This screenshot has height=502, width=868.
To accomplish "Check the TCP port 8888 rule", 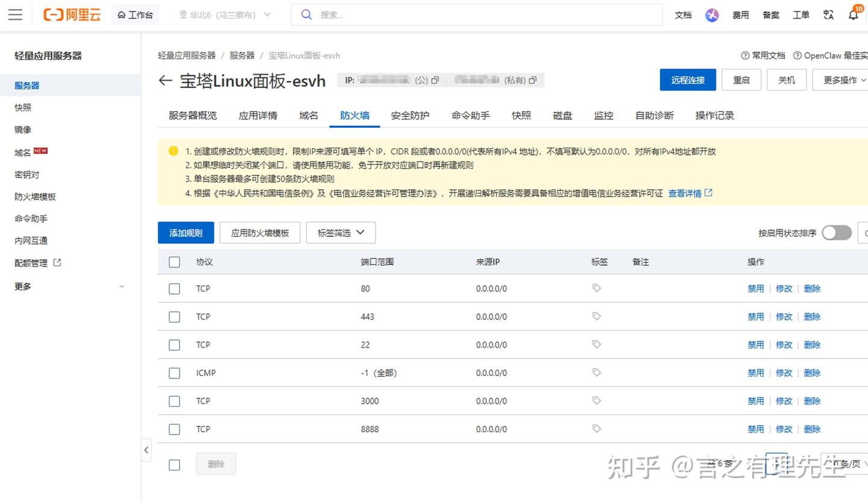I will pyautogui.click(x=174, y=429).
